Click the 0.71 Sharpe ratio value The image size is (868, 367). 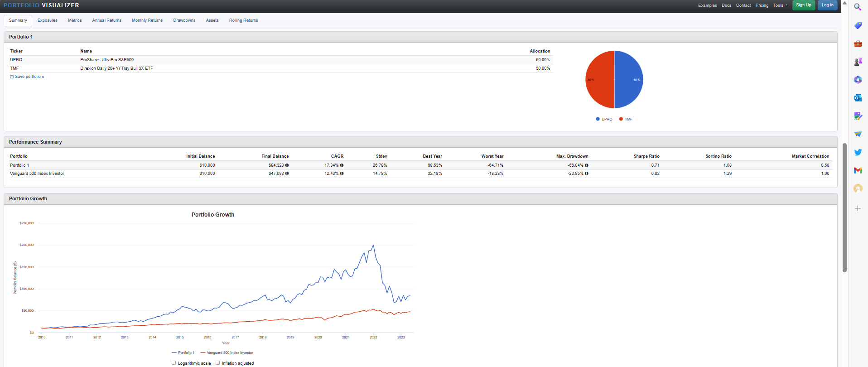pos(656,165)
